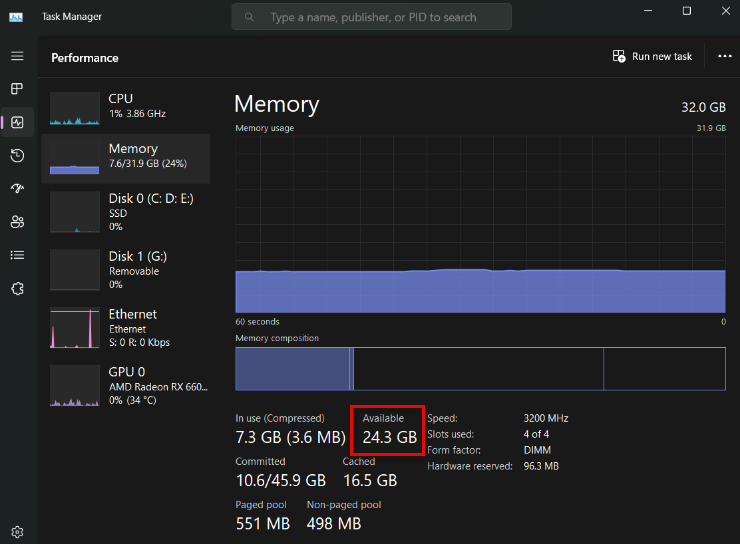Click the Cached value 16.5 GB
This screenshot has width=740, height=544.
(370, 481)
